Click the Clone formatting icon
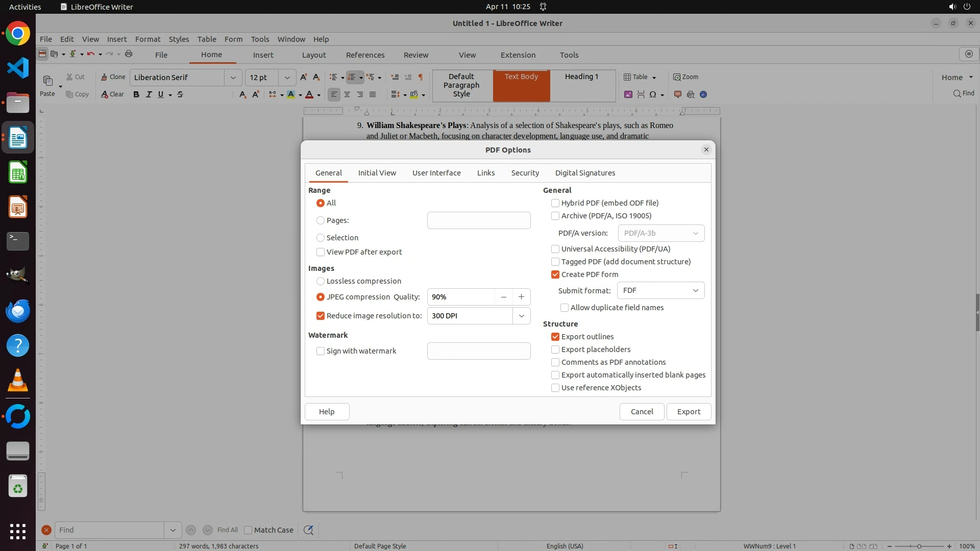The height and width of the screenshot is (551, 980). tap(113, 77)
